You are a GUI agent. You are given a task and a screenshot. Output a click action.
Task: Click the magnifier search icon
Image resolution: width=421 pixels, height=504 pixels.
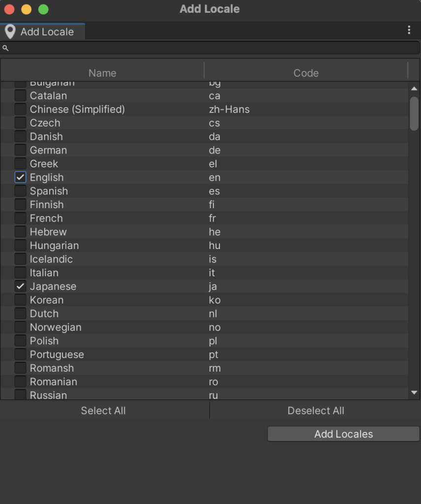coord(5,48)
